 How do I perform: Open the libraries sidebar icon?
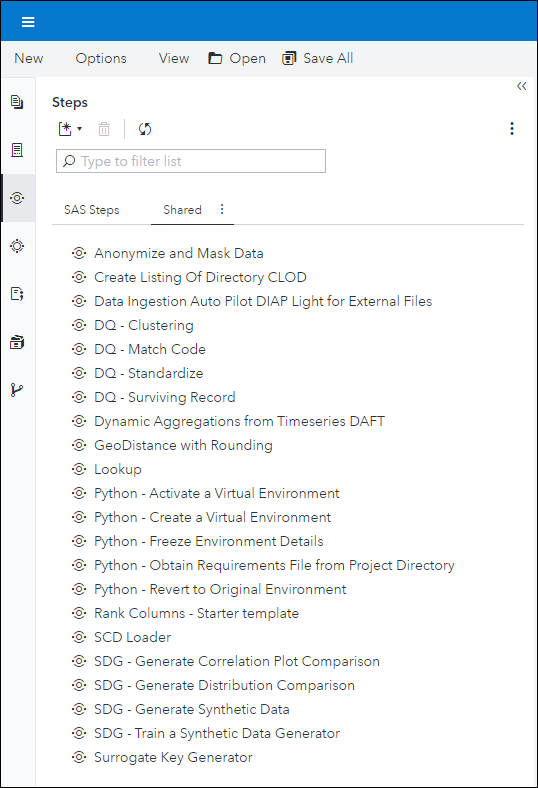pos(17,342)
